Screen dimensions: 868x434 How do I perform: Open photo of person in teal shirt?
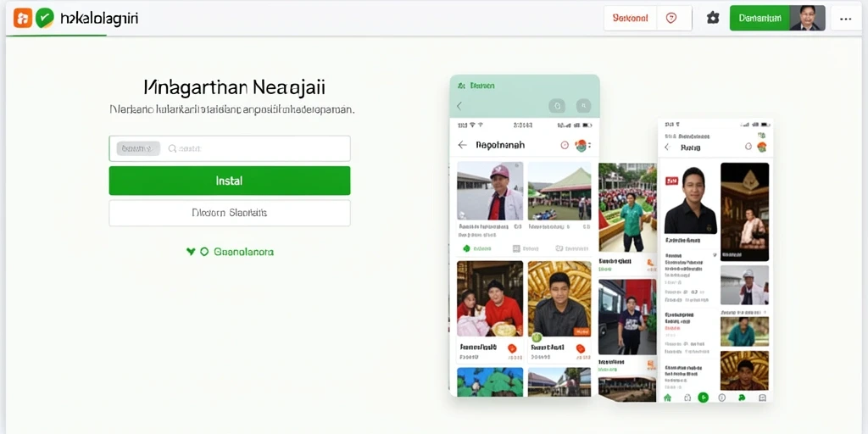click(x=744, y=331)
